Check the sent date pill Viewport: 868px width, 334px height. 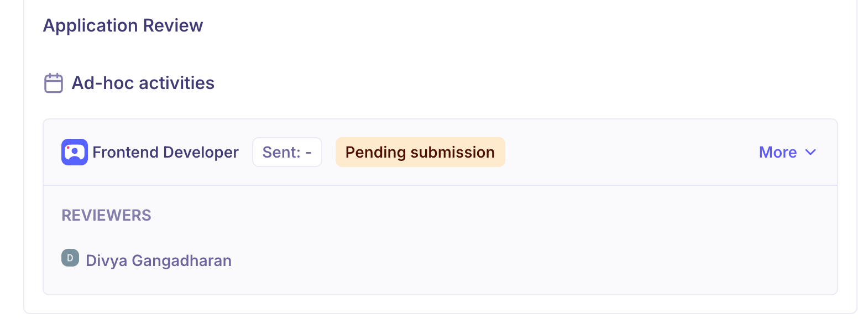(x=287, y=152)
